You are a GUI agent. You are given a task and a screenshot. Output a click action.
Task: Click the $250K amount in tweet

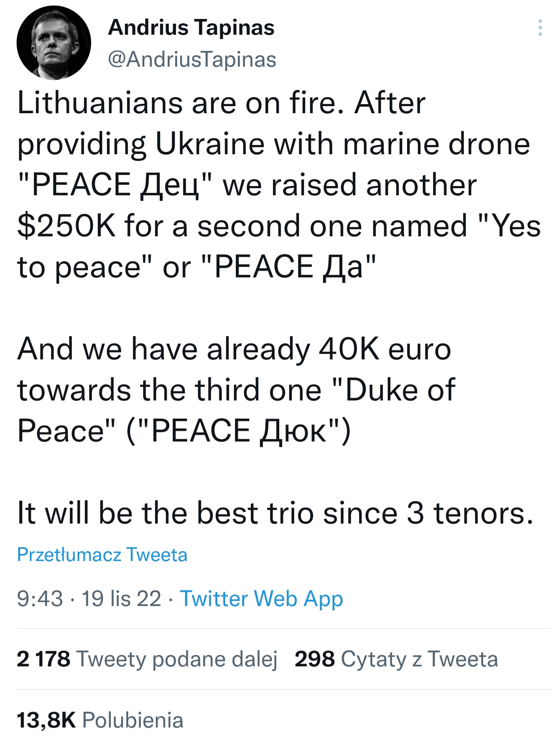(x=67, y=226)
